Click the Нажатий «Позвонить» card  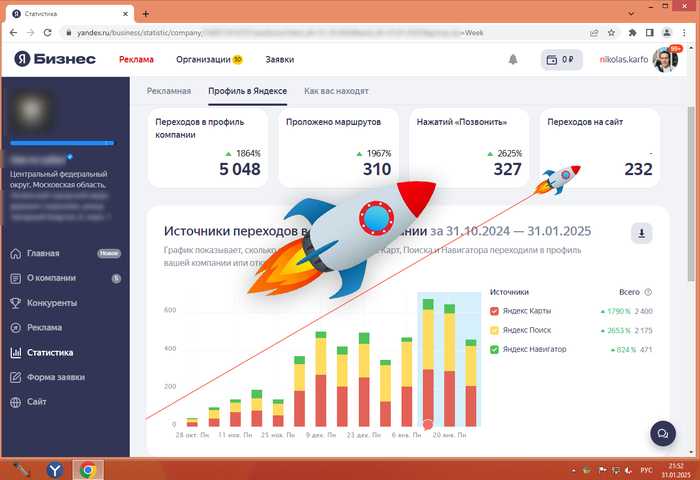click(x=469, y=148)
